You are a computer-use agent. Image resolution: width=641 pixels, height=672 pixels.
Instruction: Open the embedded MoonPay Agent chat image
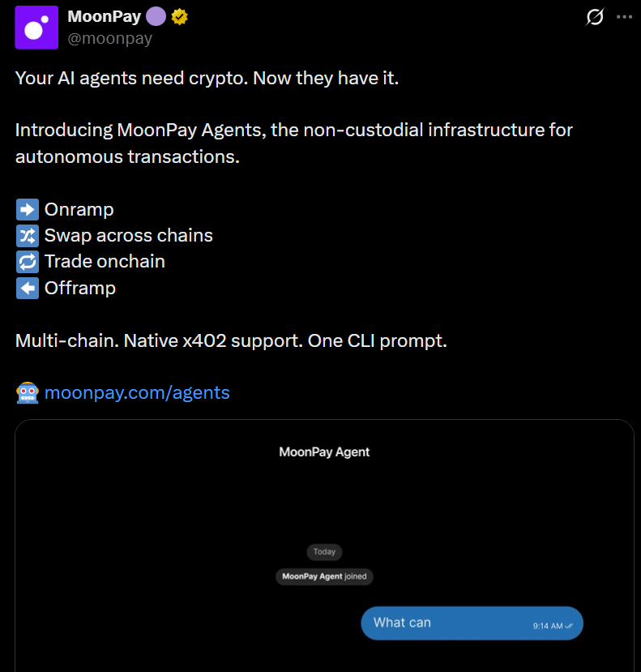[x=324, y=503]
